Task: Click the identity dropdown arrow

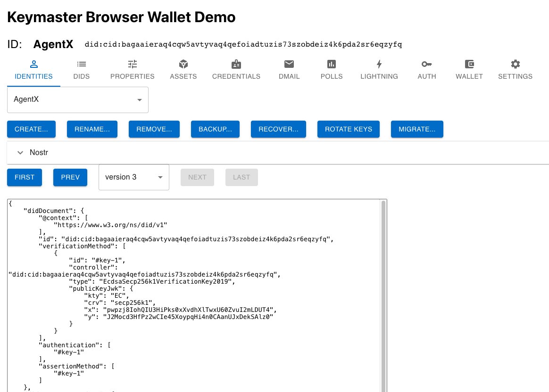Action: tap(139, 100)
